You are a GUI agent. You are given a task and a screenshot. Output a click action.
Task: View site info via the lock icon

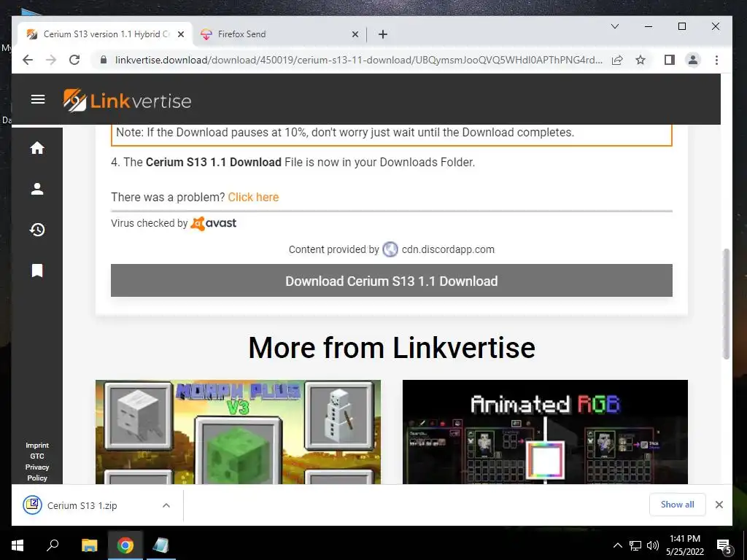104,60
